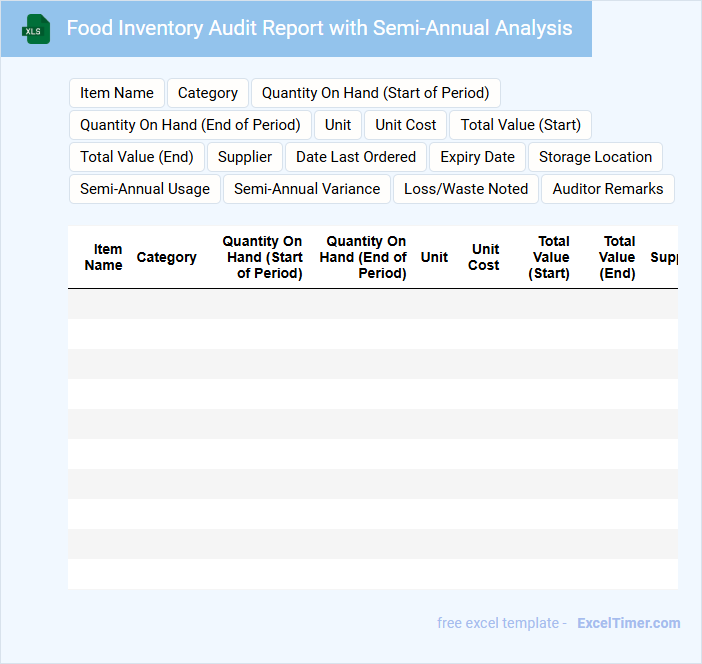Viewport: 702px width, 664px height.
Task: Click the Total Value (Start) tag
Action: (x=520, y=125)
